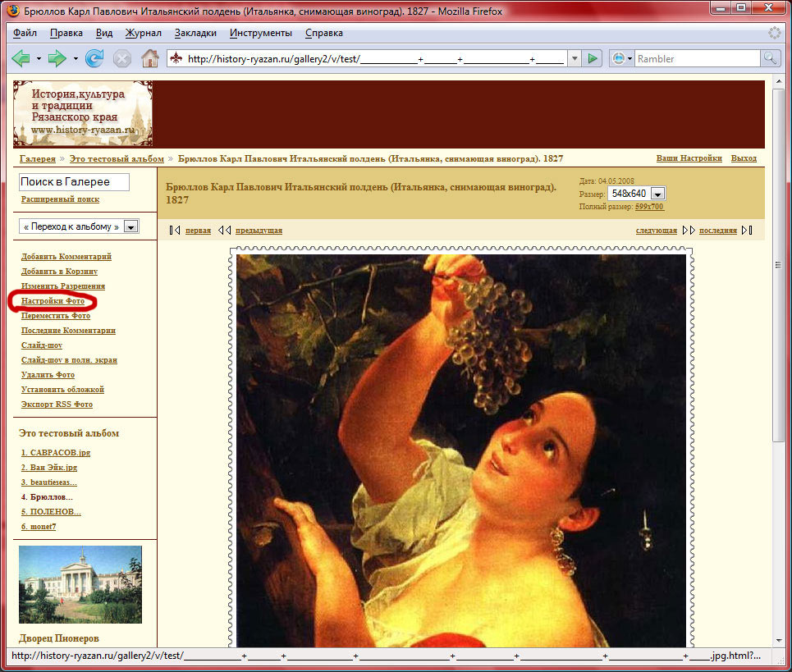
Task: Click 'Переместить Фото' link
Action: pyautogui.click(x=56, y=316)
